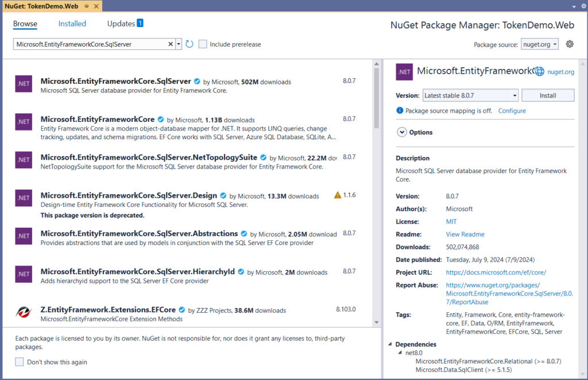This screenshot has width=588, height=380.
Task: Close the NuGet: TokenDemo.Web tab
Action: point(96,6)
